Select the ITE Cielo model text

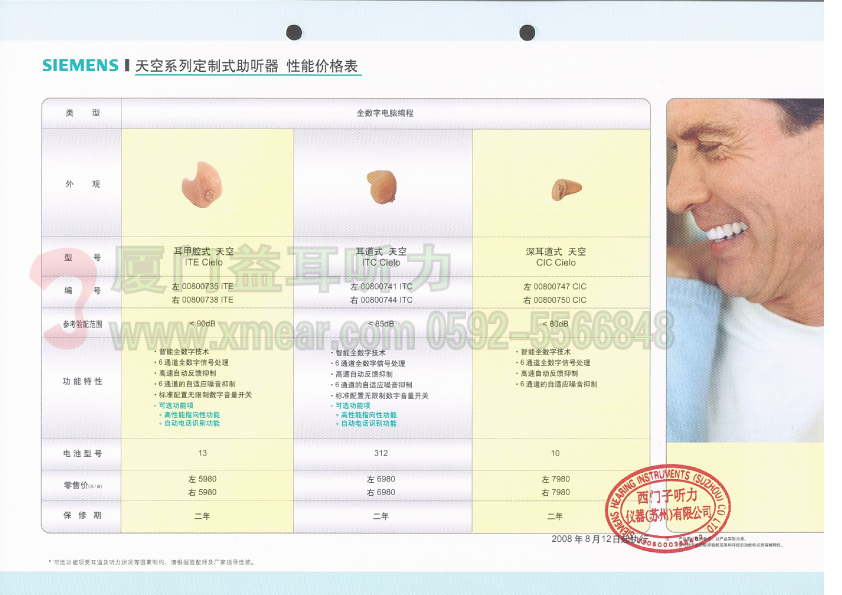pyautogui.click(x=204, y=263)
